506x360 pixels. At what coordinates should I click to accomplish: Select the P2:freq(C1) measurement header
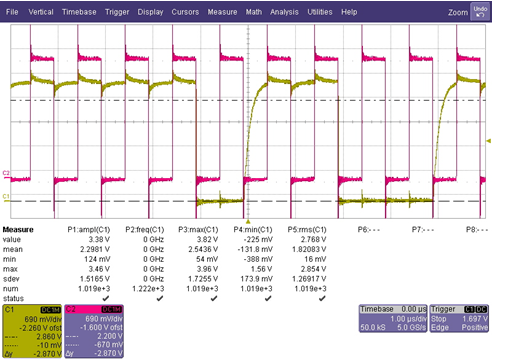click(145, 230)
